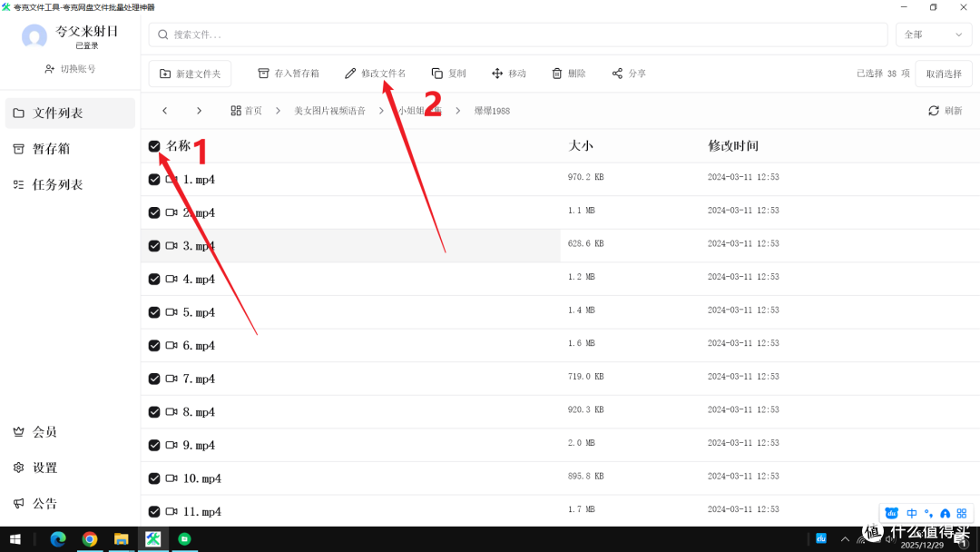Open Google Chrome from the taskbar
This screenshot has width=980, height=552.
click(89, 539)
